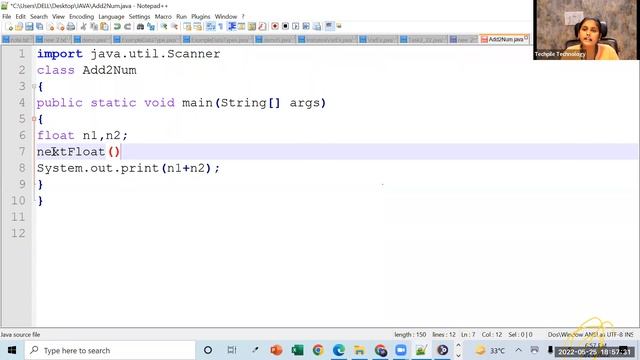Open the Settings menu
The height and width of the screenshot is (360, 640).
coord(140,16)
